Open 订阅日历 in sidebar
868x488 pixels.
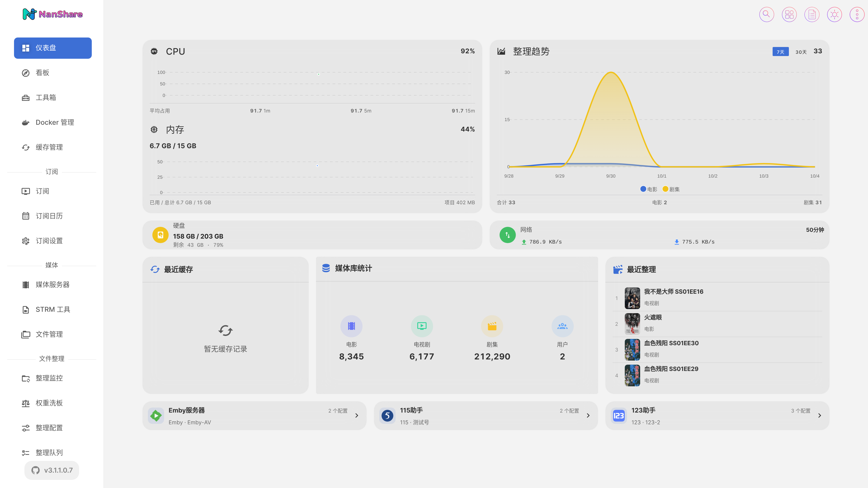point(53,216)
